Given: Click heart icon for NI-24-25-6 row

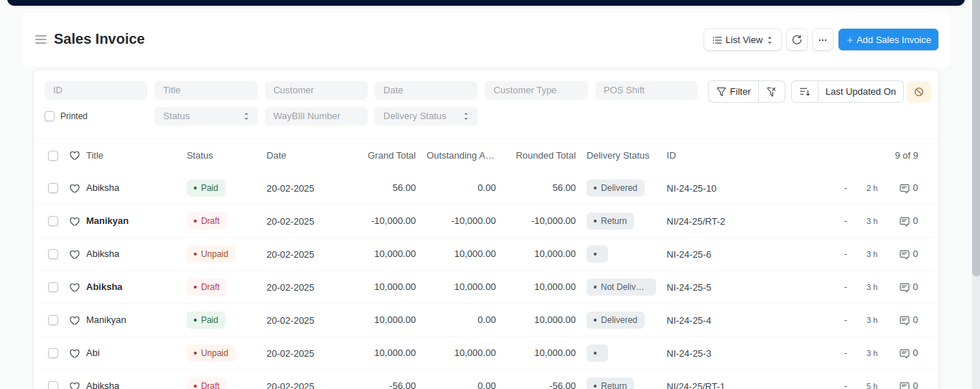Looking at the screenshot, I should pos(75,254).
